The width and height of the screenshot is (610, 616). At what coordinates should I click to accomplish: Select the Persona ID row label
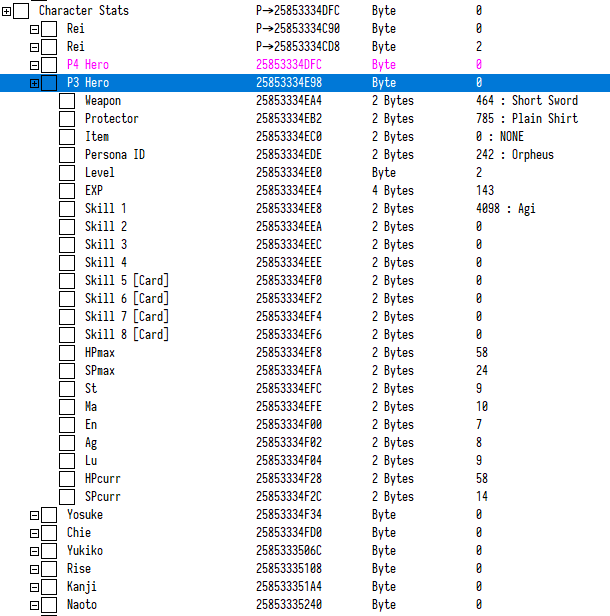click(115, 155)
